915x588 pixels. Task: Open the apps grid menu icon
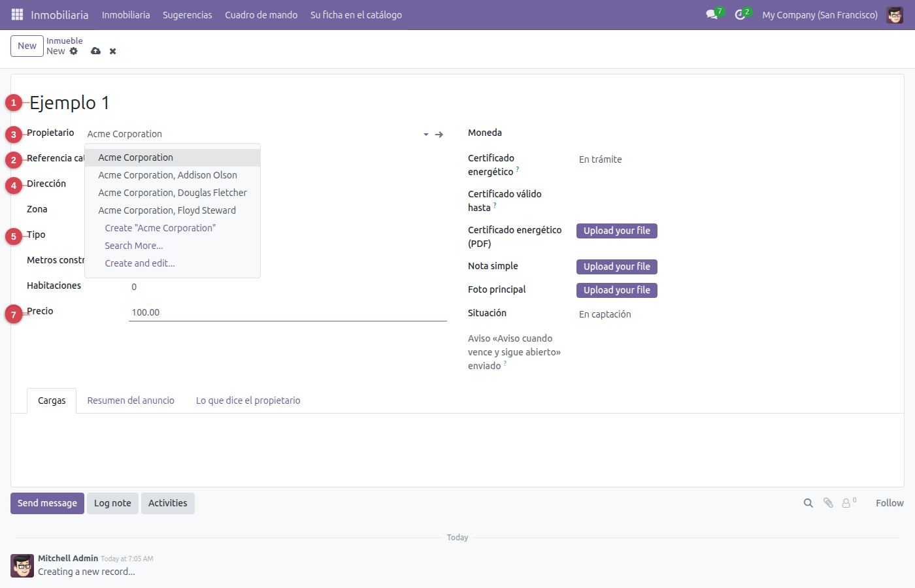pyautogui.click(x=18, y=14)
